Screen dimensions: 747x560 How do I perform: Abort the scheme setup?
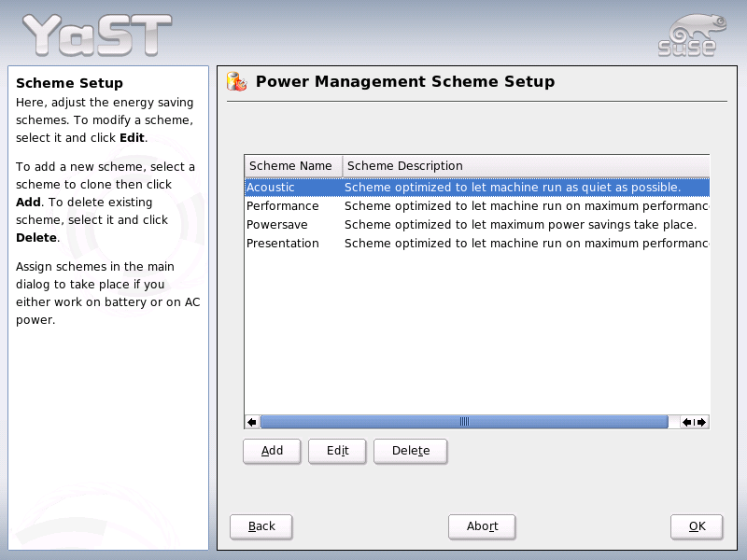(x=482, y=526)
